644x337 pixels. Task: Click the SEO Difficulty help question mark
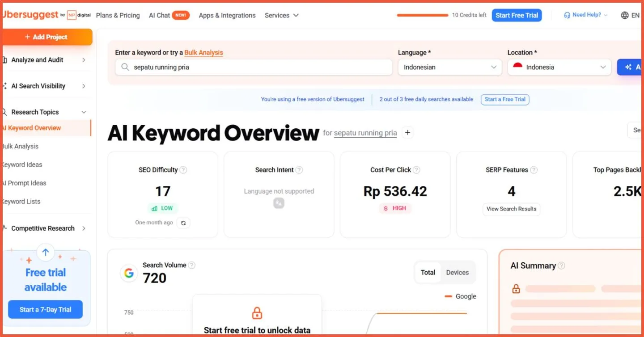[x=183, y=170]
